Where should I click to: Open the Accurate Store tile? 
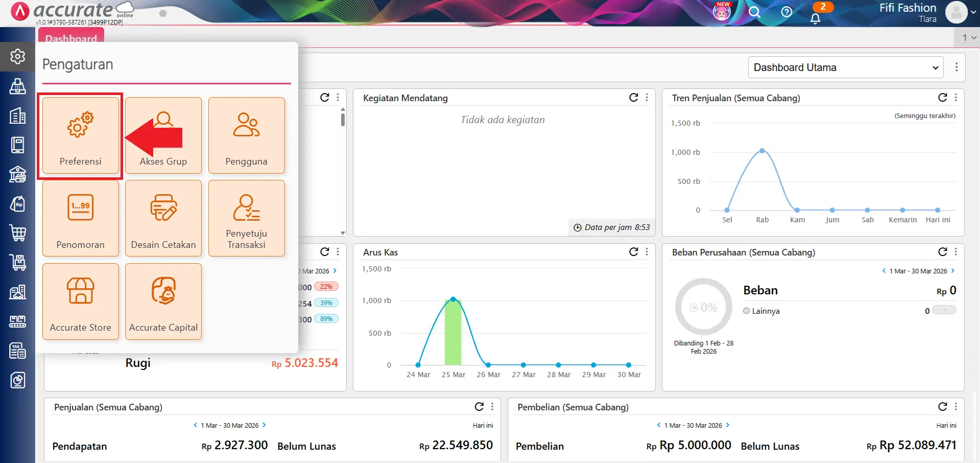pos(81,302)
